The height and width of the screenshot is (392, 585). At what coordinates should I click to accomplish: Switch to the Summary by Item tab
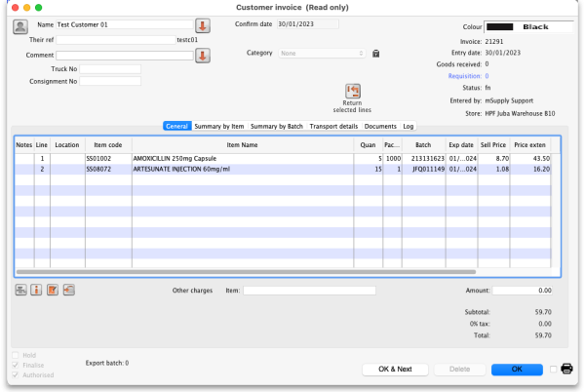[x=218, y=126]
